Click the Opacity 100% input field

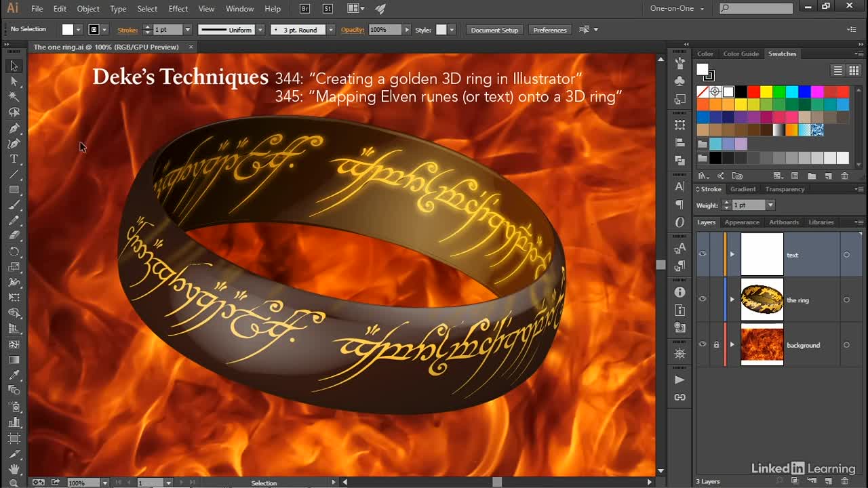coord(385,30)
